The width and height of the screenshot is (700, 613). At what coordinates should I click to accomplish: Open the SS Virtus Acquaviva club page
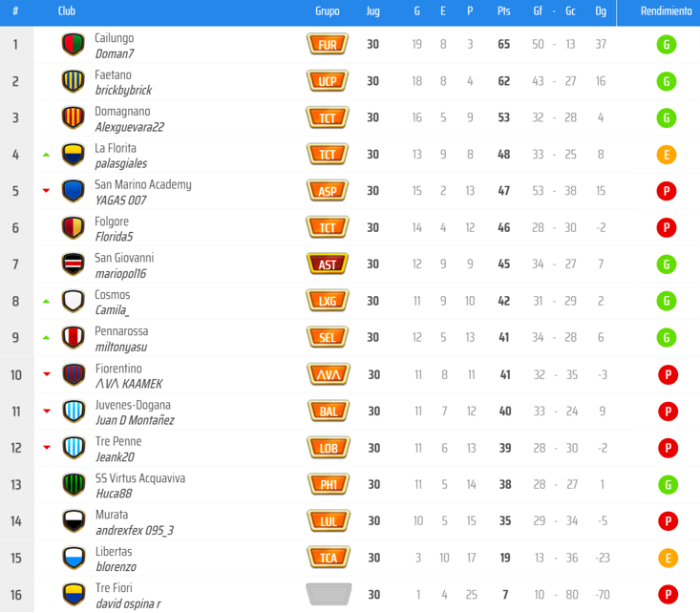click(139, 477)
